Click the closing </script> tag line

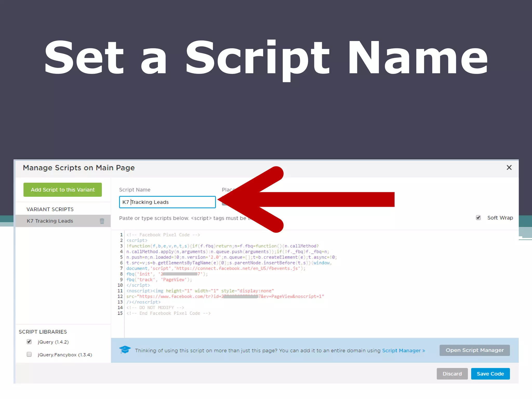(x=138, y=285)
